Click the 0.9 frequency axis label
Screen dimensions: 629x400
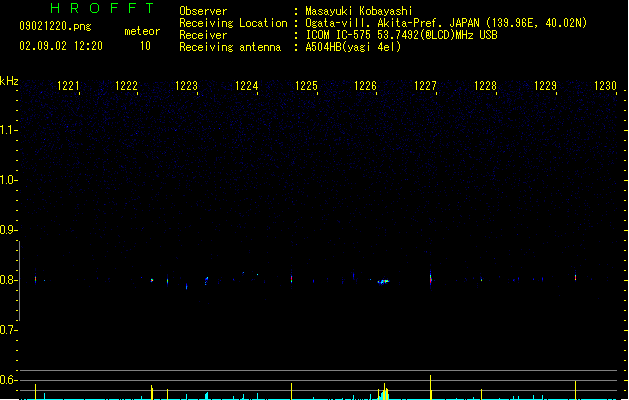pyautogui.click(x=8, y=230)
